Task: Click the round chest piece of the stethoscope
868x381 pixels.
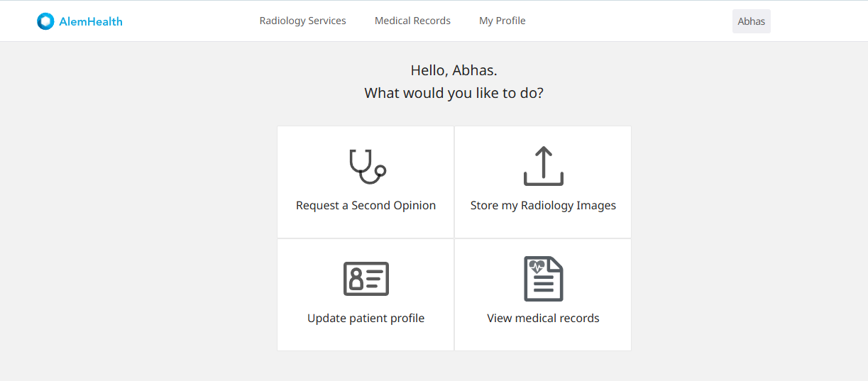Action: point(380,170)
